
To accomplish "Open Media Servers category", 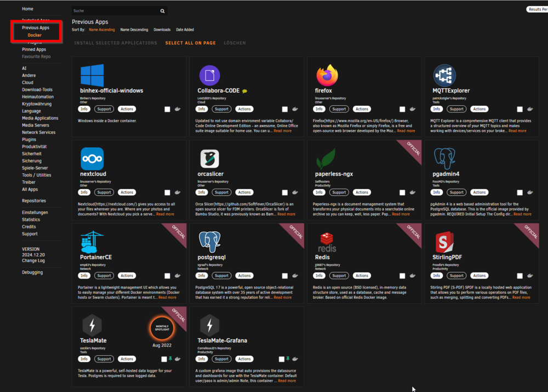I will pos(35,125).
